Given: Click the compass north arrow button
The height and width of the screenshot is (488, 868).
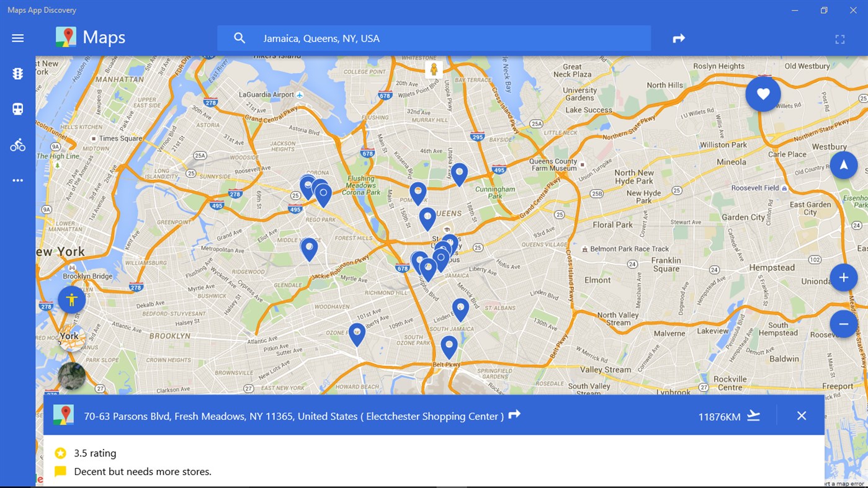Looking at the screenshot, I should (x=844, y=164).
